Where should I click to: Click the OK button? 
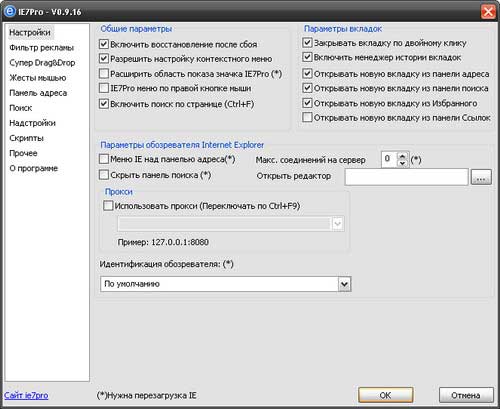coord(386,395)
